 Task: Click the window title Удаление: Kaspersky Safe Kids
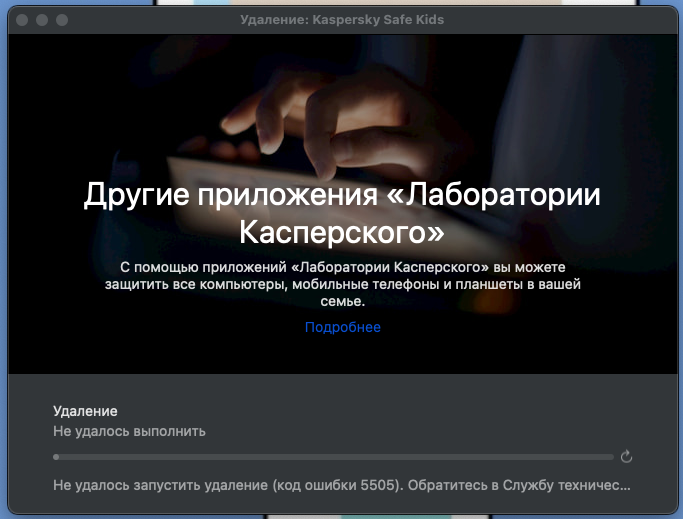[342, 20]
